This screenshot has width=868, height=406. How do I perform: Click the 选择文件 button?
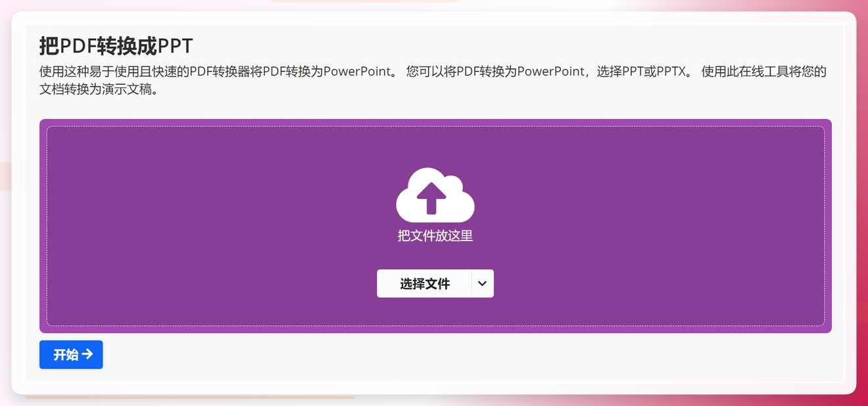[424, 283]
